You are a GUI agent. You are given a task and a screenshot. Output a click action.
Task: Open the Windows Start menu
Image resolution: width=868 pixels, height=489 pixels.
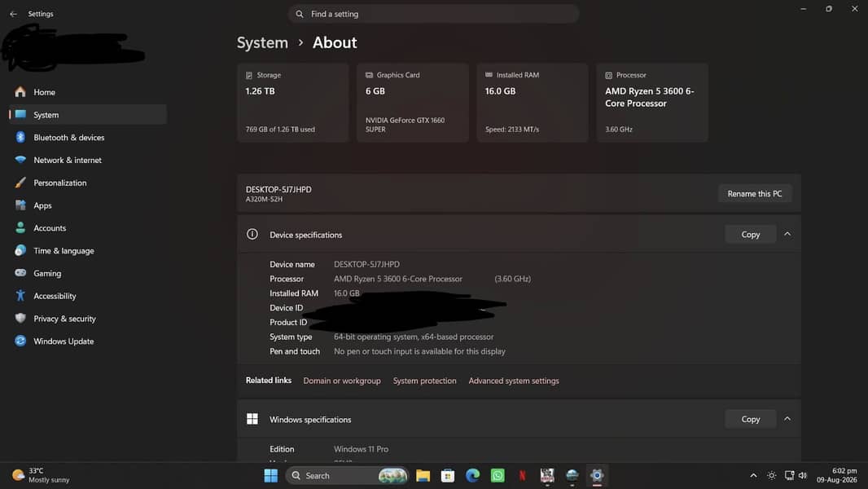270,476
